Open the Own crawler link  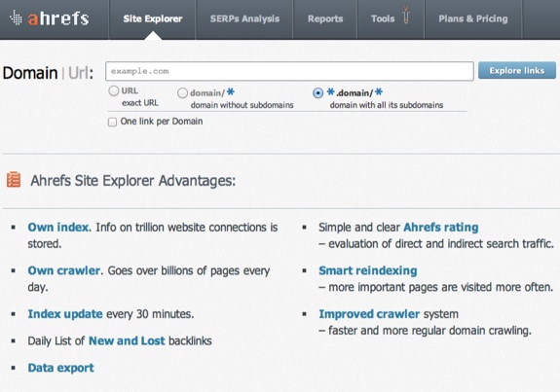tap(65, 270)
